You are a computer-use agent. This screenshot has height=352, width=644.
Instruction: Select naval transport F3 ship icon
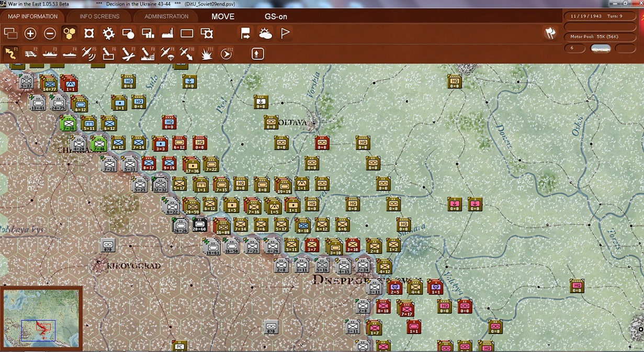pyautogui.click(x=50, y=53)
